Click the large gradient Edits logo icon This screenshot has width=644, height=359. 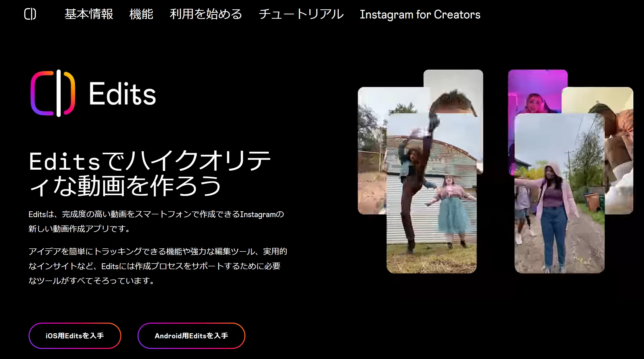point(53,93)
